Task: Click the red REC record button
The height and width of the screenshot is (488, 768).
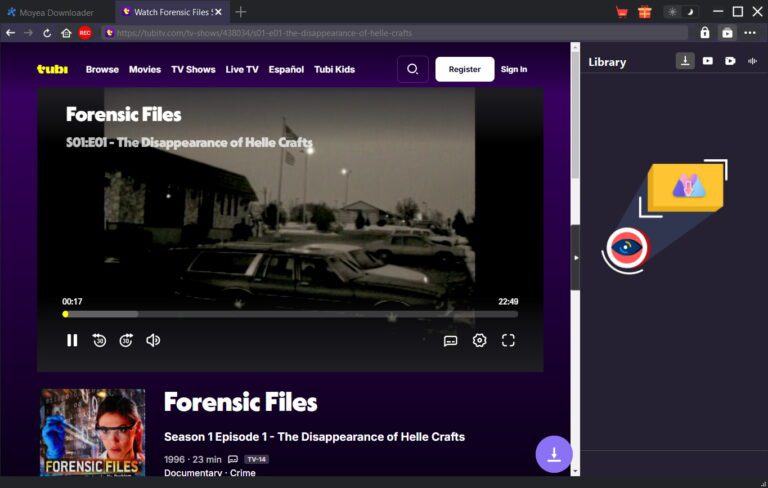Action: pyautogui.click(x=85, y=33)
